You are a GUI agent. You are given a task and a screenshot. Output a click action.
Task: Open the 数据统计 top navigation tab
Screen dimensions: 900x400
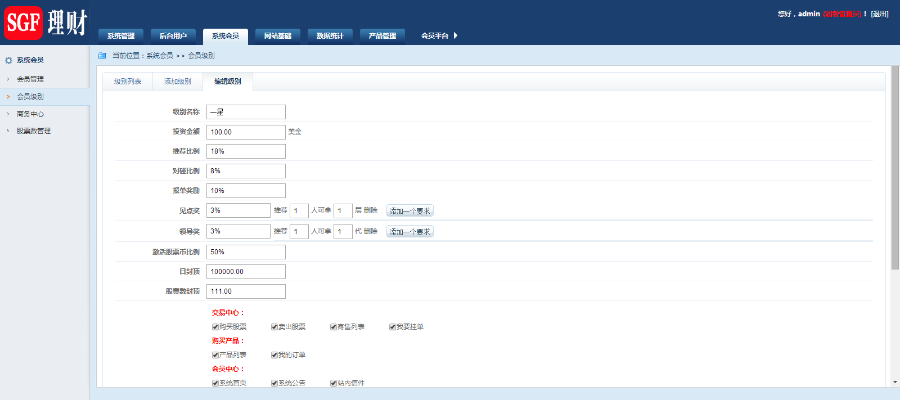coord(330,36)
